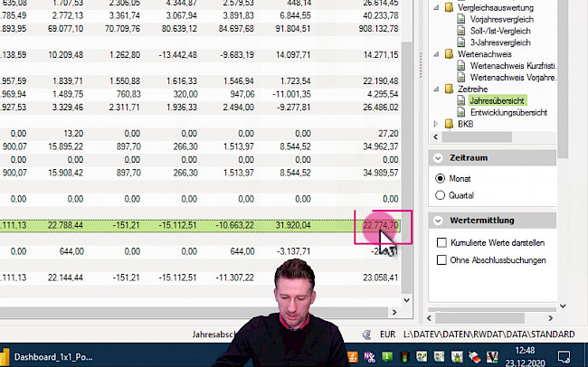Click table horizontal scrollbar right arrow

(394, 312)
